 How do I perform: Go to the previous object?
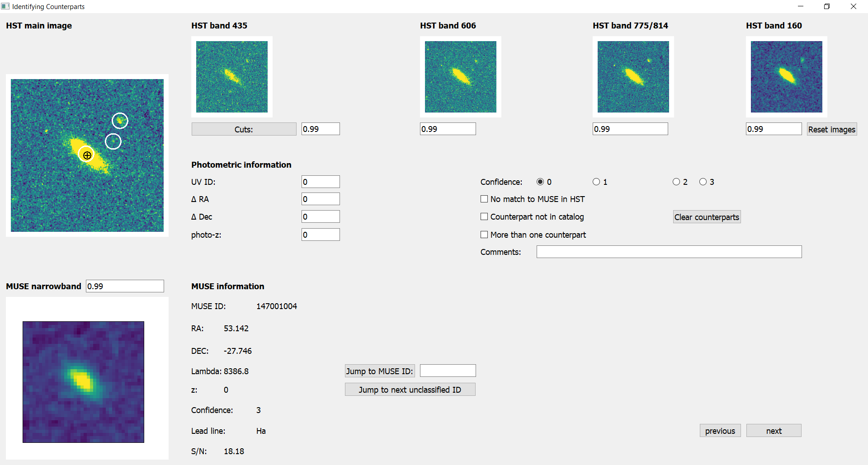click(x=720, y=431)
